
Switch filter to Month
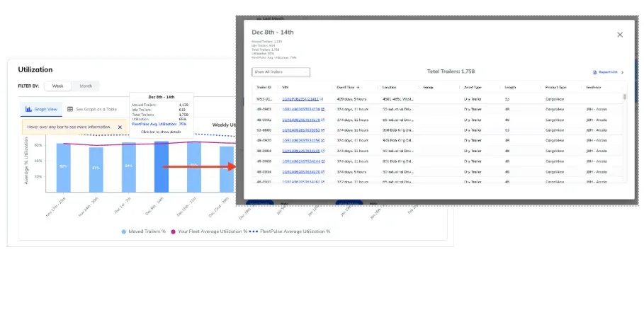click(85, 86)
